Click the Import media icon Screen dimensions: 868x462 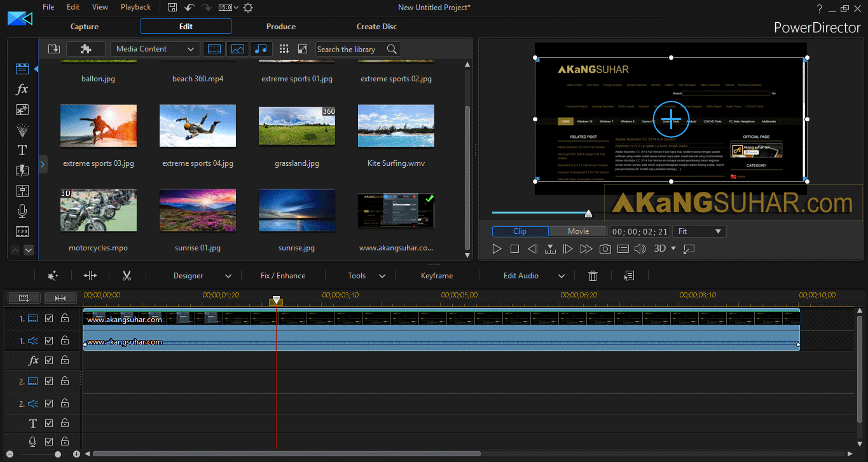[54, 49]
